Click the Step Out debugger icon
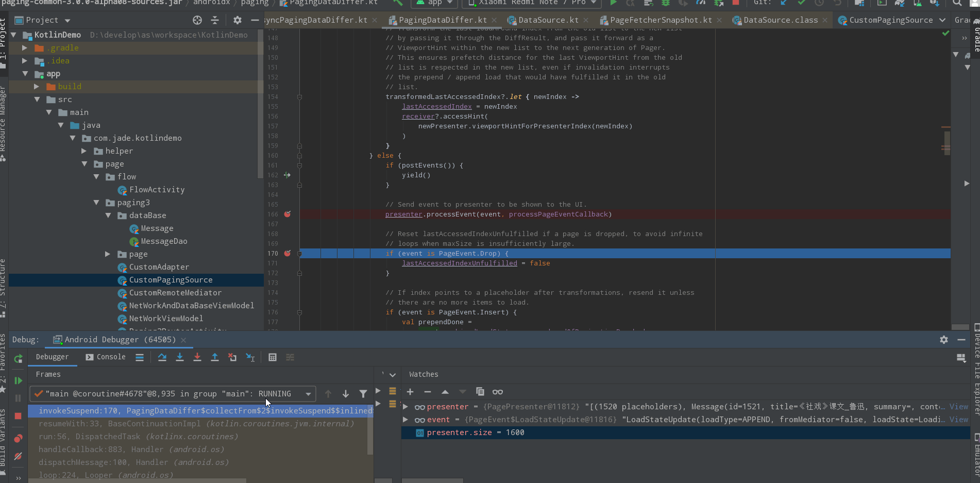Viewport: 980px width, 483px height. (x=215, y=357)
